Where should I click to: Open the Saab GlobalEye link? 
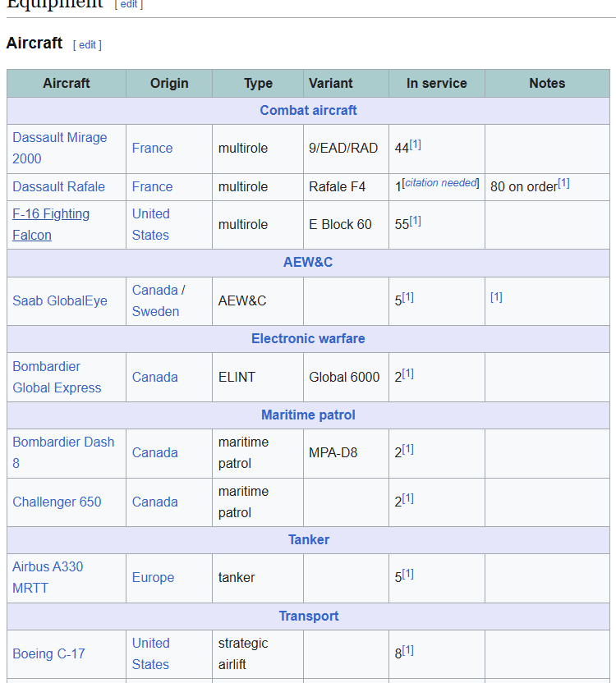pyautogui.click(x=60, y=301)
